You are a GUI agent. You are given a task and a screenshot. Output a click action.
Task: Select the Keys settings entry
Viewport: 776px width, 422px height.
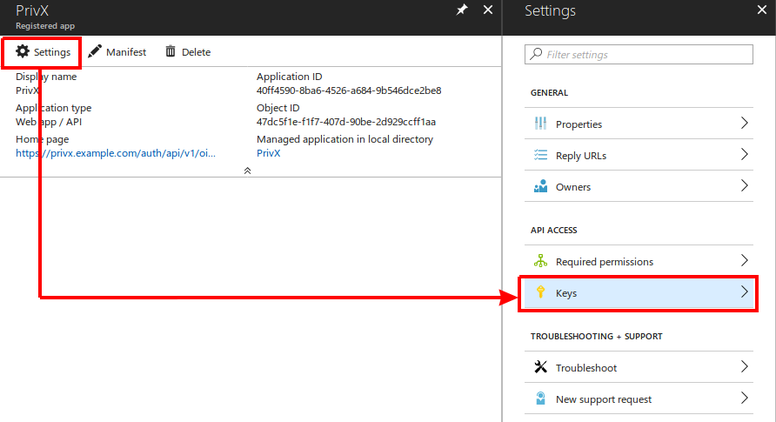(x=639, y=293)
